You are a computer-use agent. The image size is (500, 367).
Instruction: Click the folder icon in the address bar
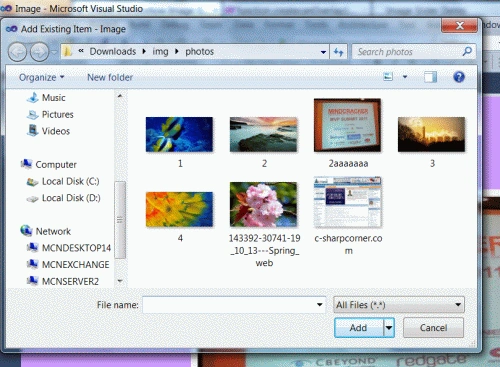(x=68, y=52)
